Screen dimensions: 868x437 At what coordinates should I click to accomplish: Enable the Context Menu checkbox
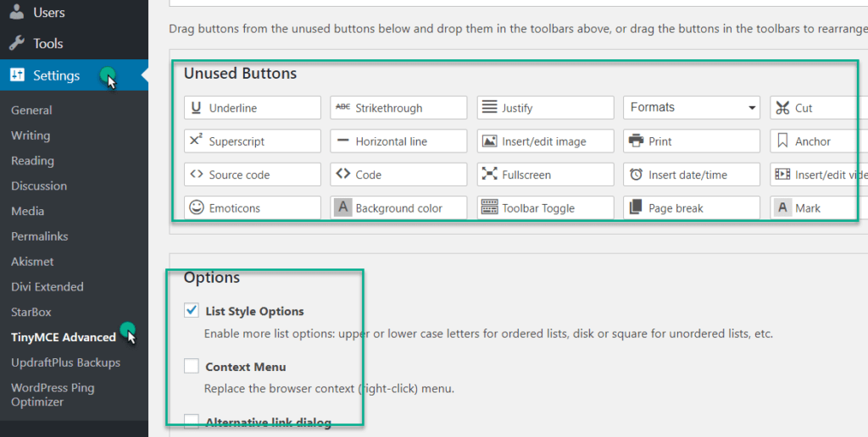(x=192, y=366)
